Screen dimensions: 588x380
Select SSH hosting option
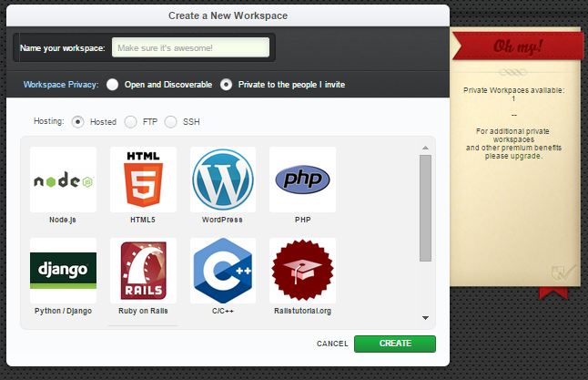(x=170, y=122)
